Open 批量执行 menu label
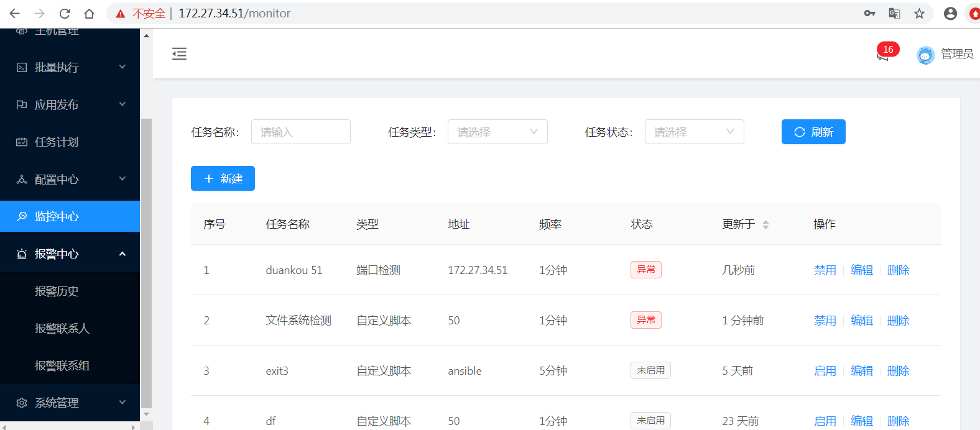Screen dimensions: 980x430 pyautogui.click(x=57, y=67)
